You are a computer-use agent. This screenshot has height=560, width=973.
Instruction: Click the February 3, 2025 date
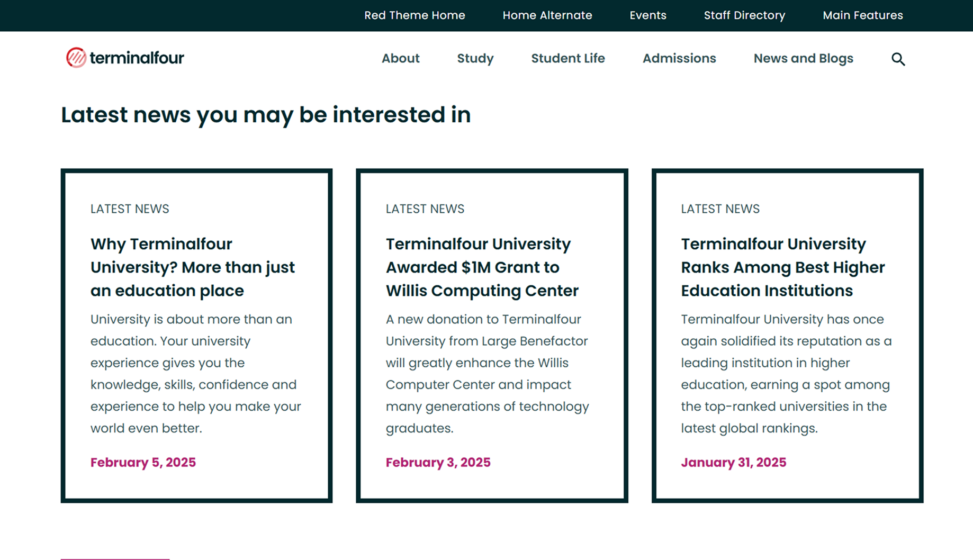(x=438, y=462)
